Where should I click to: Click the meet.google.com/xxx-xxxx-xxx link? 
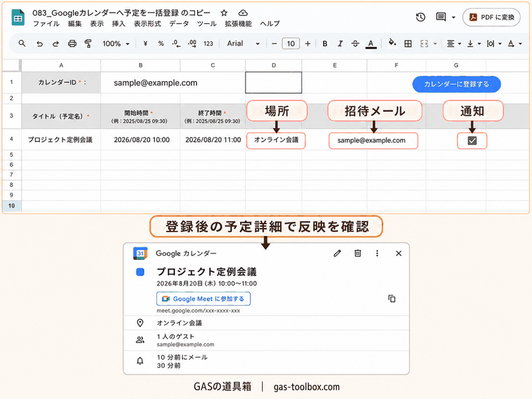click(198, 311)
